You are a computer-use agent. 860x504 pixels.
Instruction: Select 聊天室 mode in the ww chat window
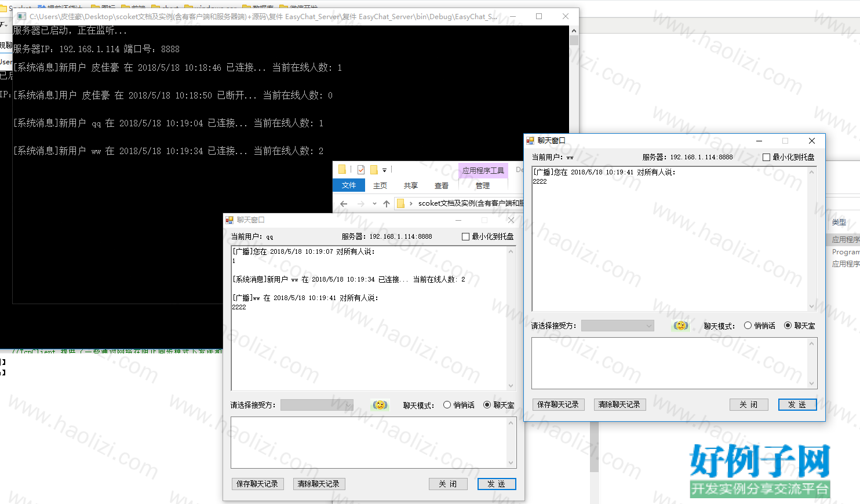point(788,326)
